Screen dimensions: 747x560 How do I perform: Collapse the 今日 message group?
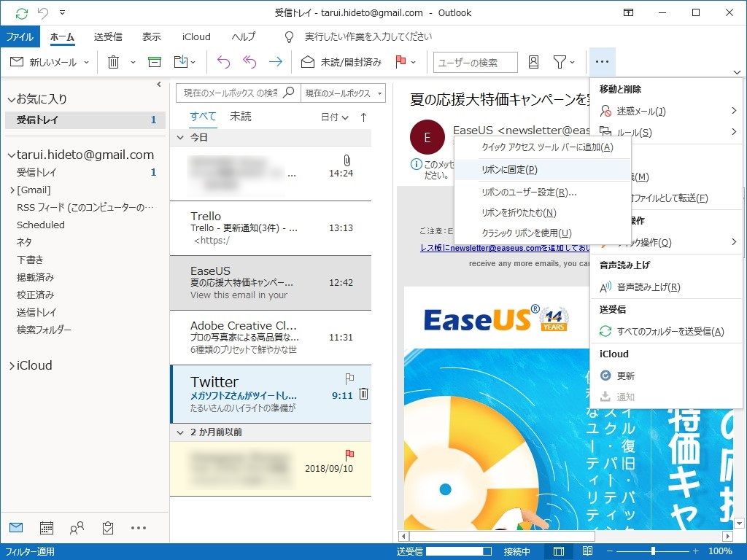[180, 138]
